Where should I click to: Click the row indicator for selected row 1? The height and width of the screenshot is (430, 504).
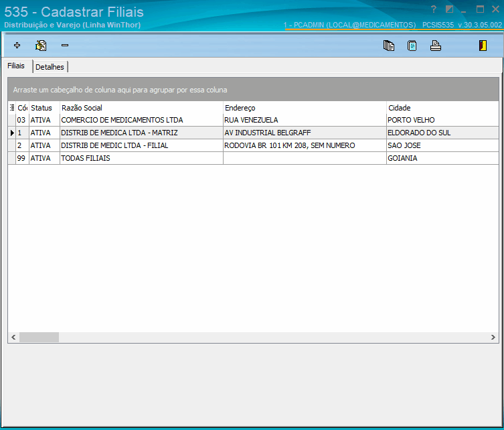click(12, 133)
